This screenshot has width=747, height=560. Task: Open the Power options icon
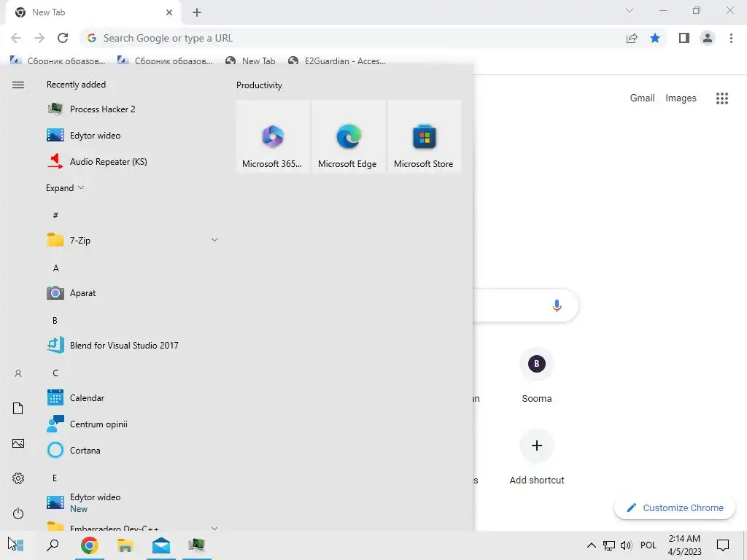(x=18, y=513)
